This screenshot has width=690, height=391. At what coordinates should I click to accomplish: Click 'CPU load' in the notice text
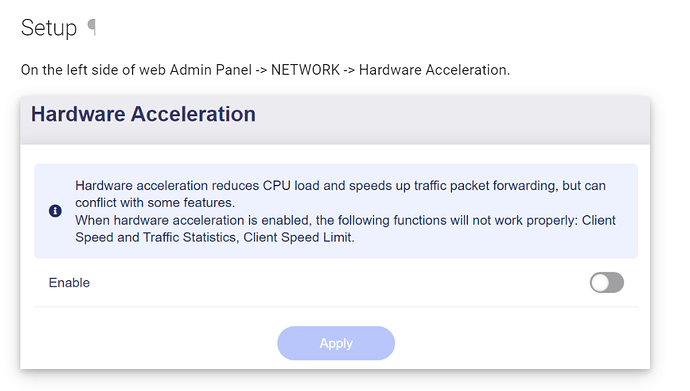click(x=291, y=186)
